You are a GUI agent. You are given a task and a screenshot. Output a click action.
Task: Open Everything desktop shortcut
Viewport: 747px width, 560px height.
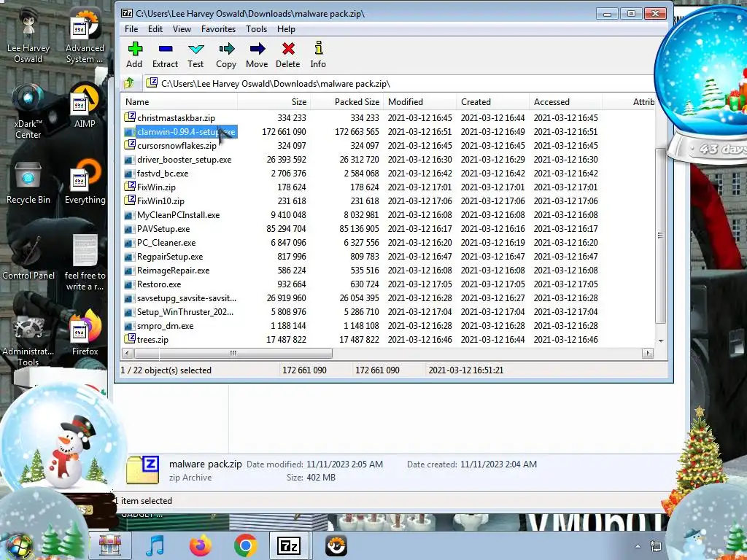pyautogui.click(x=85, y=183)
